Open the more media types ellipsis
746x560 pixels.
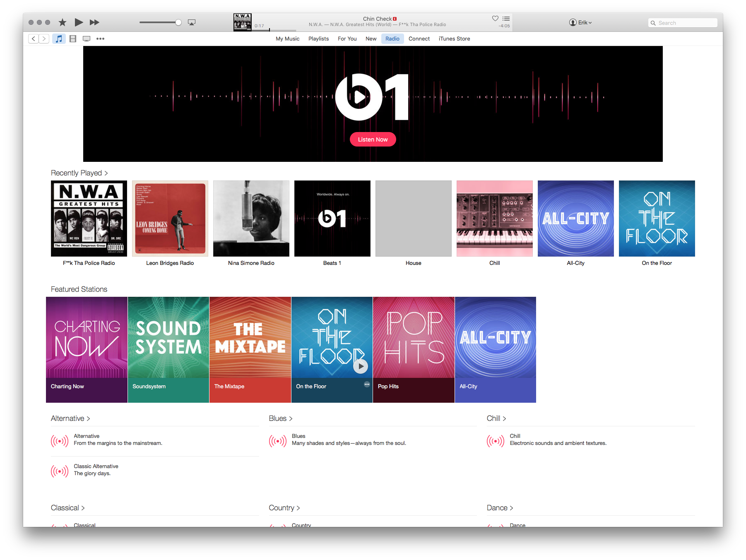point(100,38)
